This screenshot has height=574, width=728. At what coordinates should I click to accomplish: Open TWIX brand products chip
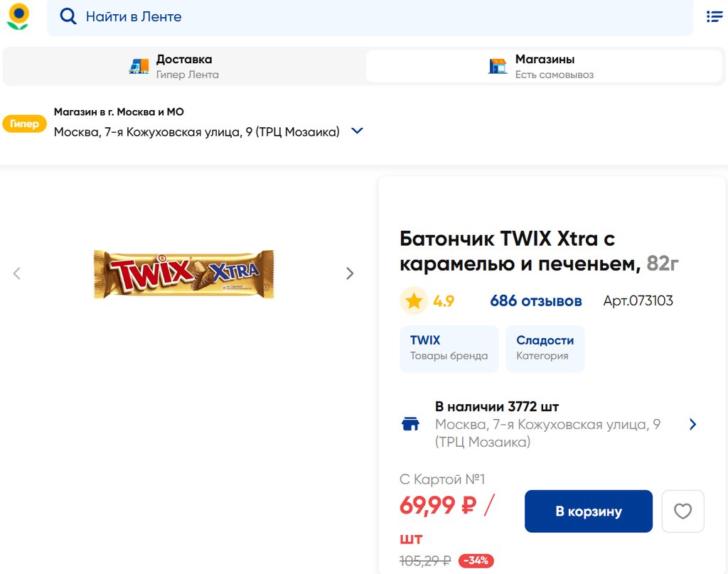tap(449, 348)
